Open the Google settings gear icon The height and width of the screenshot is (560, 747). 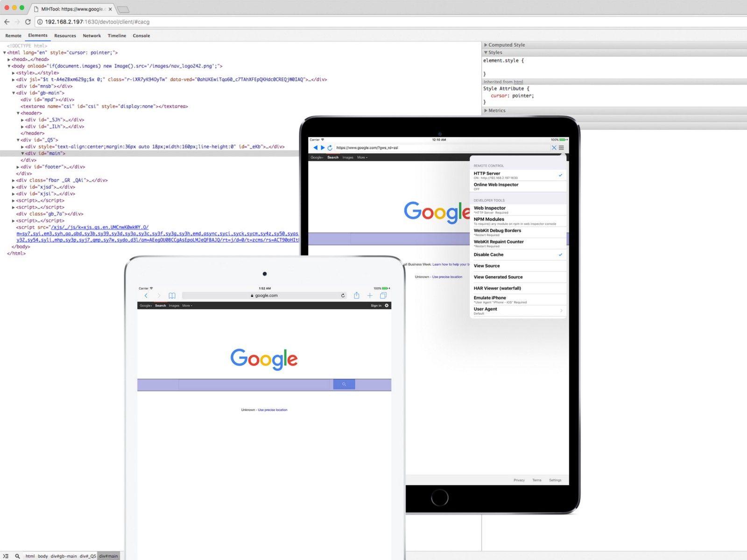(x=387, y=305)
